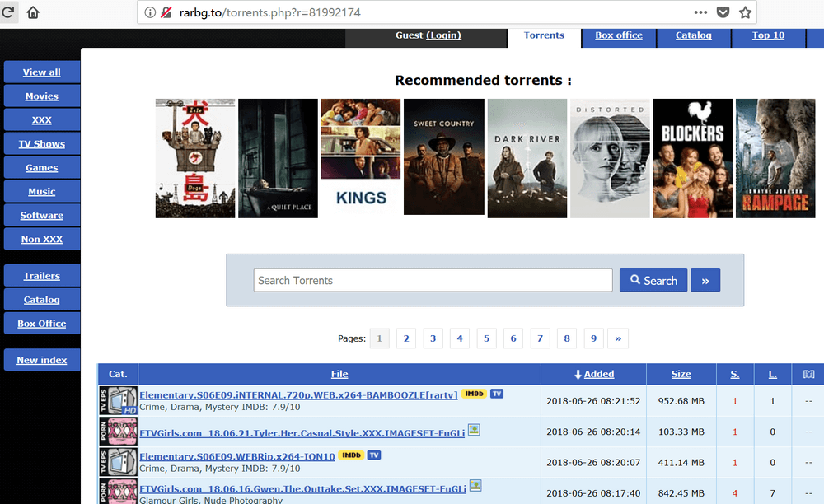Open the Music category in the sidebar

click(42, 192)
